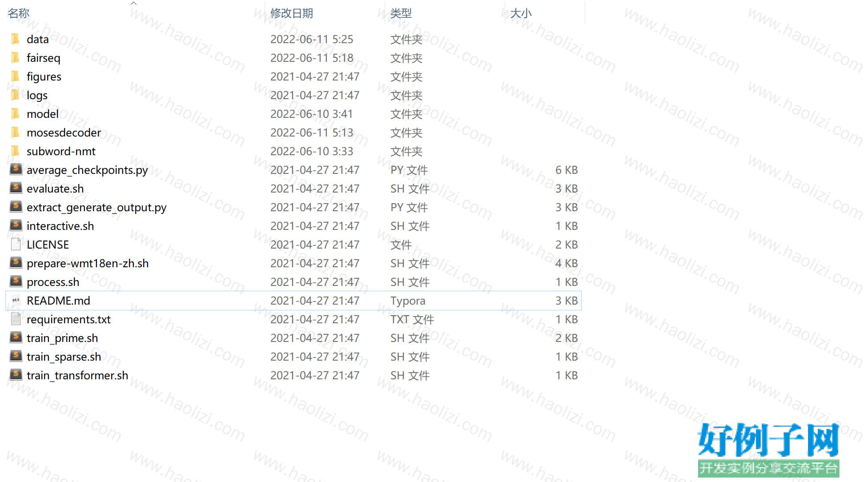The width and height of the screenshot is (868, 482).
Task: Click the subword-nmt folder icon
Action: pyautogui.click(x=16, y=151)
